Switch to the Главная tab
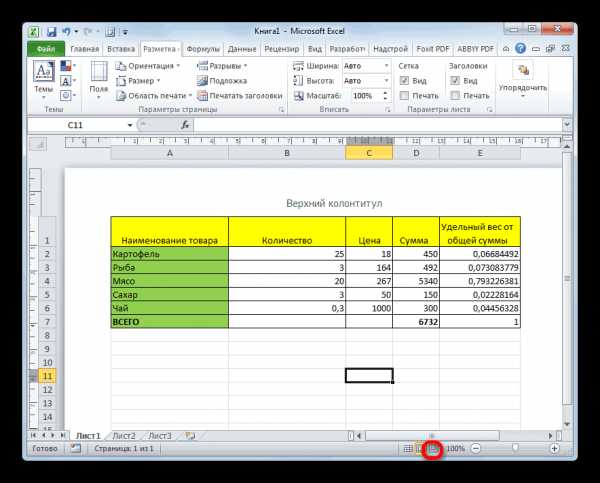The height and width of the screenshot is (483, 600). (x=85, y=49)
